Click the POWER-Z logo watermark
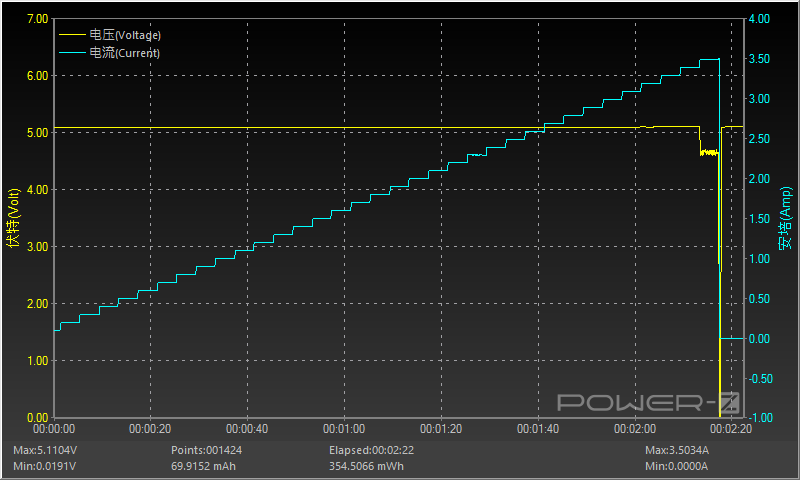The image size is (800, 480). [647, 403]
